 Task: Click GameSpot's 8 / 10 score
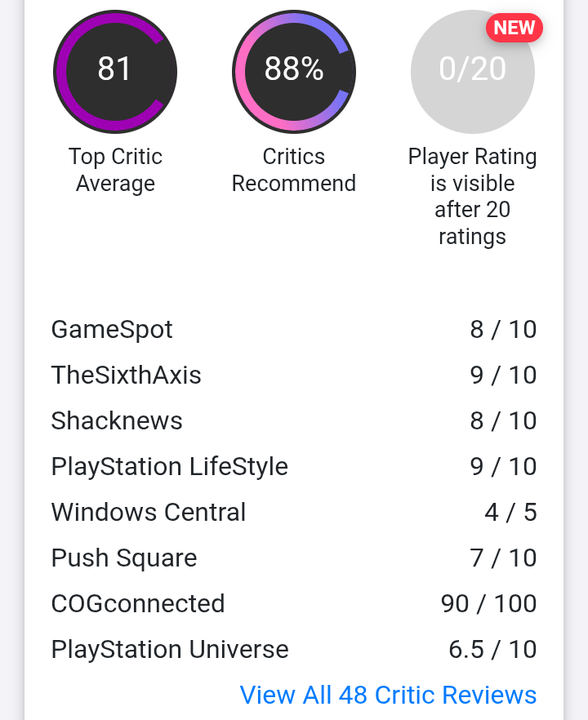tap(503, 329)
